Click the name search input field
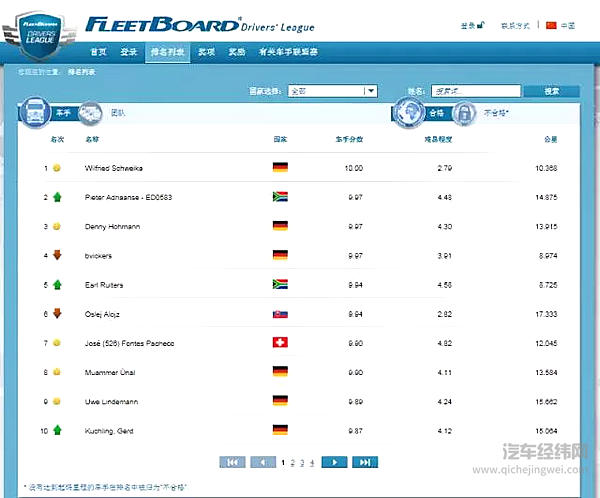Screen dimensions: 600x498 pyautogui.click(x=476, y=91)
